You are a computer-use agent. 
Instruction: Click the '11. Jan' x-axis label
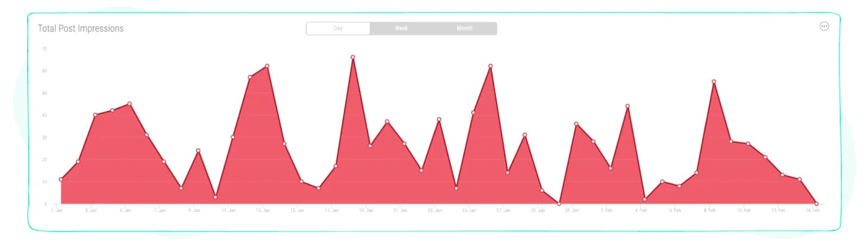click(228, 210)
